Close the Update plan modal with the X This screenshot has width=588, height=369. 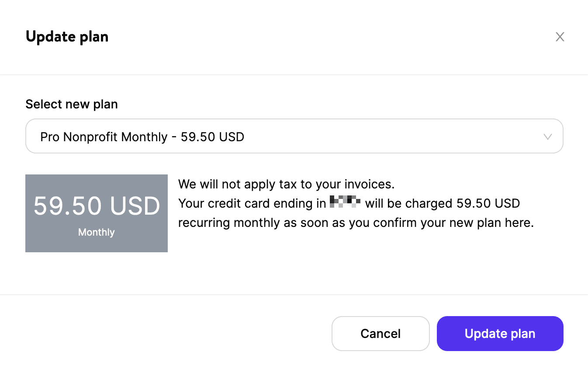[560, 37]
